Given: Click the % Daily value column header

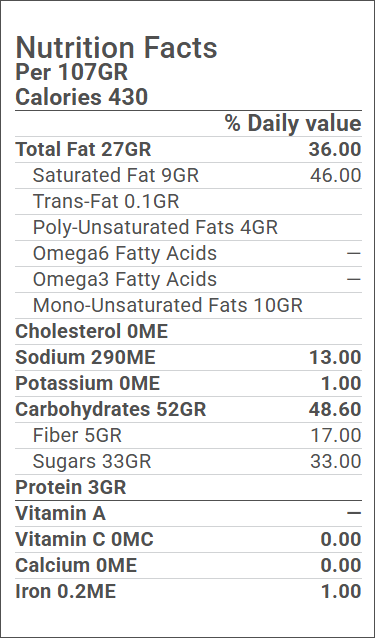Looking at the screenshot, I should point(293,124).
